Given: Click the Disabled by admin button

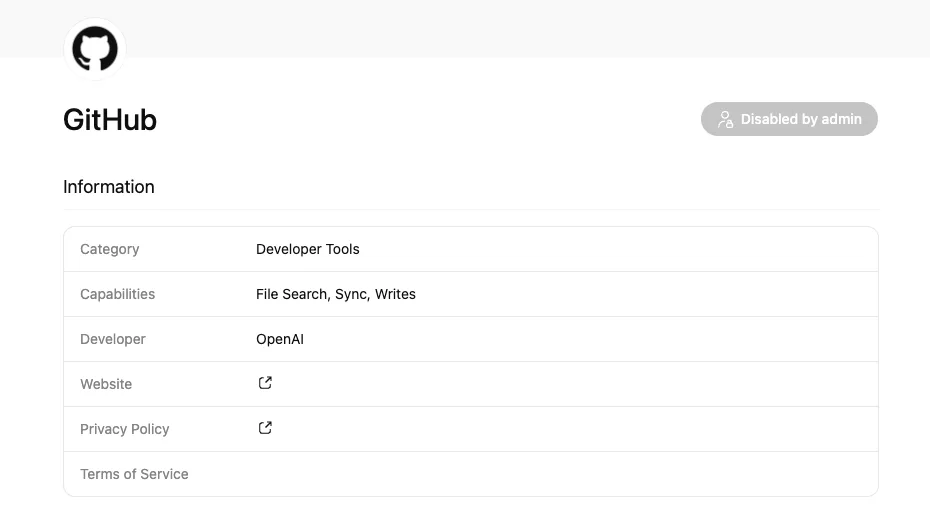Looking at the screenshot, I should pos(789,119).
